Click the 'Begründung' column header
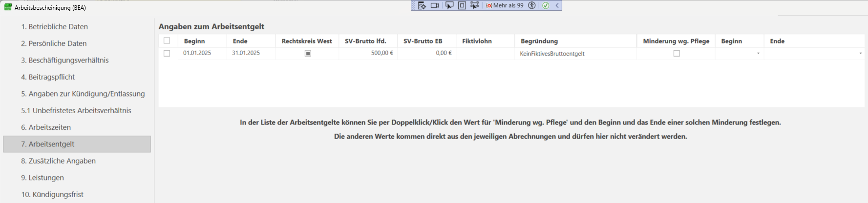This screenshot has height=203, width=868. pyautogui.click(x=575, y=41)
